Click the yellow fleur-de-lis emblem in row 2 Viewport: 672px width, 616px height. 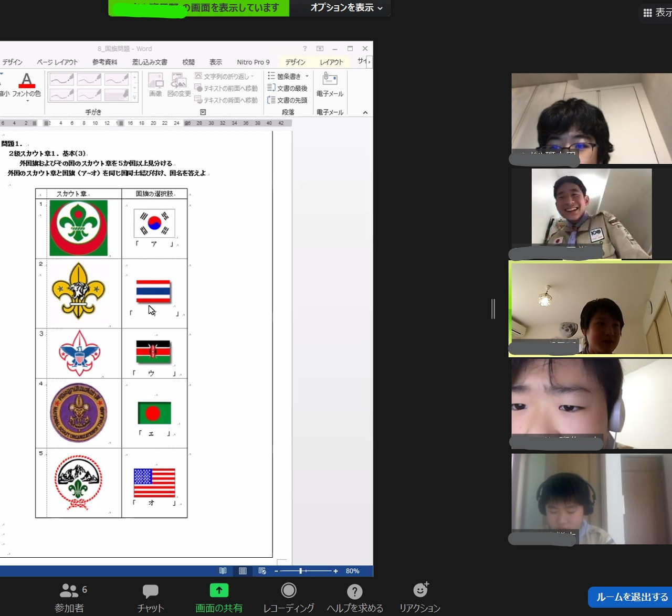click(x=78, y=291)
